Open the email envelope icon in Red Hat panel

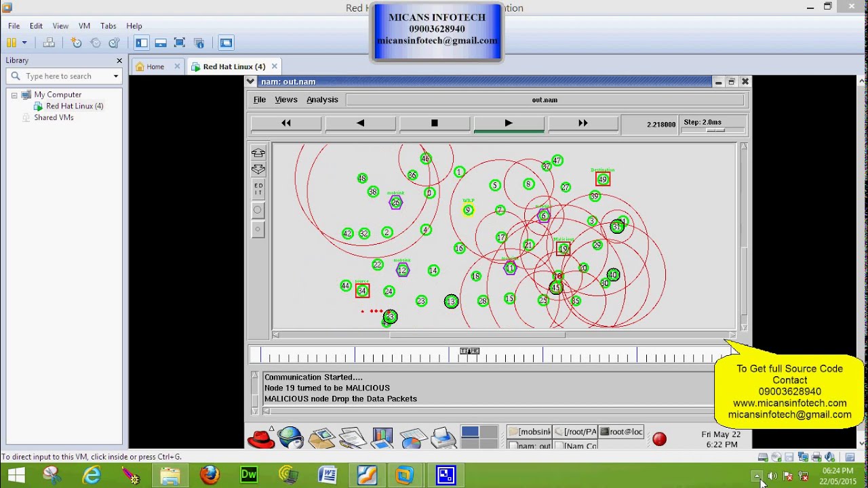tap(321, 439)
